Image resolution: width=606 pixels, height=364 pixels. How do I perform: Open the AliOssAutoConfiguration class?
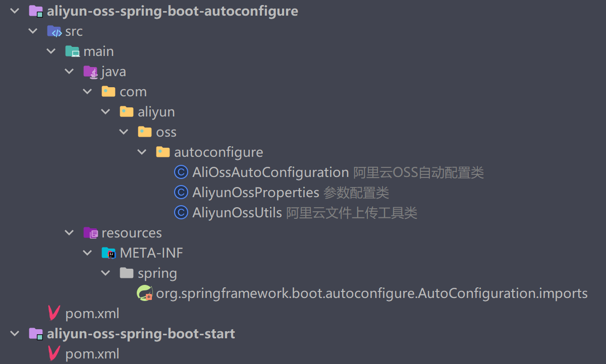coord(271,172)
